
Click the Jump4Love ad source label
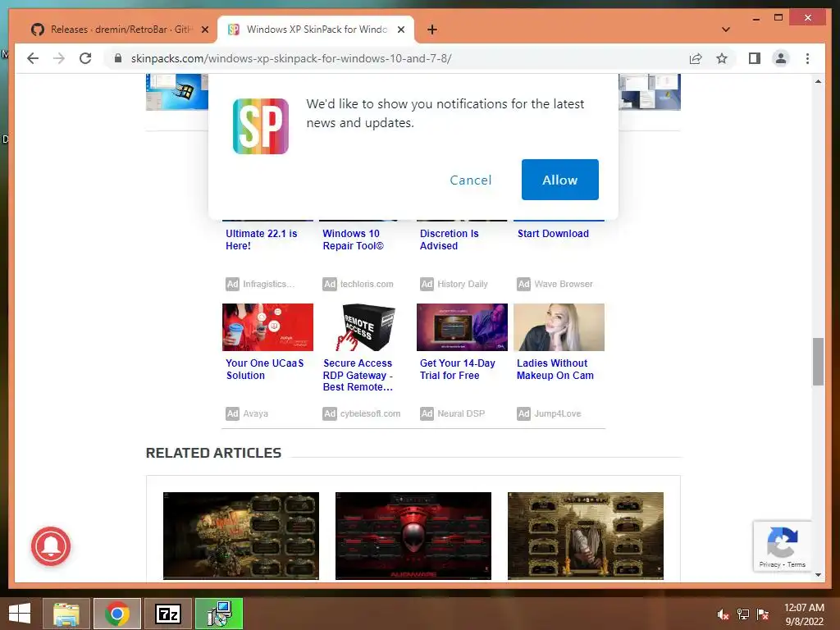click(x=557, y=413)
